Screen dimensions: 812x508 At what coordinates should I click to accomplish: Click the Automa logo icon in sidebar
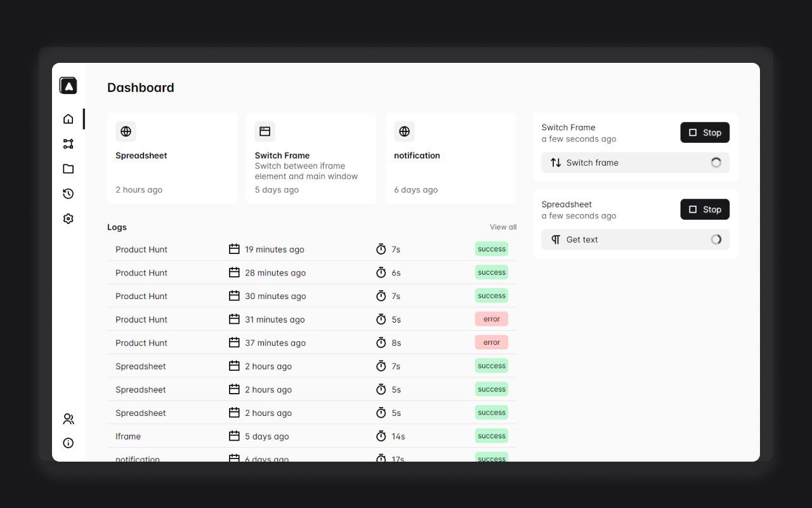(68, 86)
